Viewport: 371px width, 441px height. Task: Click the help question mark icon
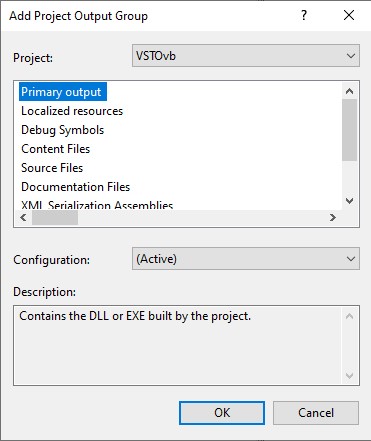[x=304, y=15]
